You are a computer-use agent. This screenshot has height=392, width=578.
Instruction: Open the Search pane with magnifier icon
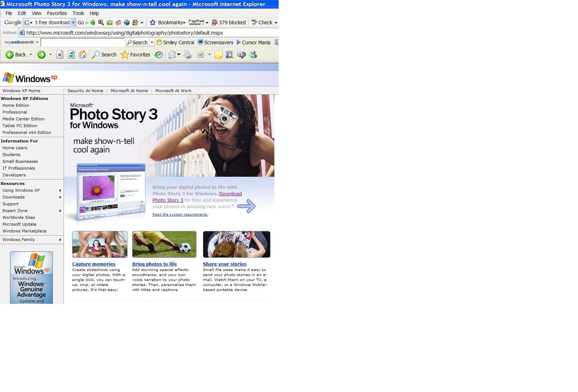(x=104, y=55)
